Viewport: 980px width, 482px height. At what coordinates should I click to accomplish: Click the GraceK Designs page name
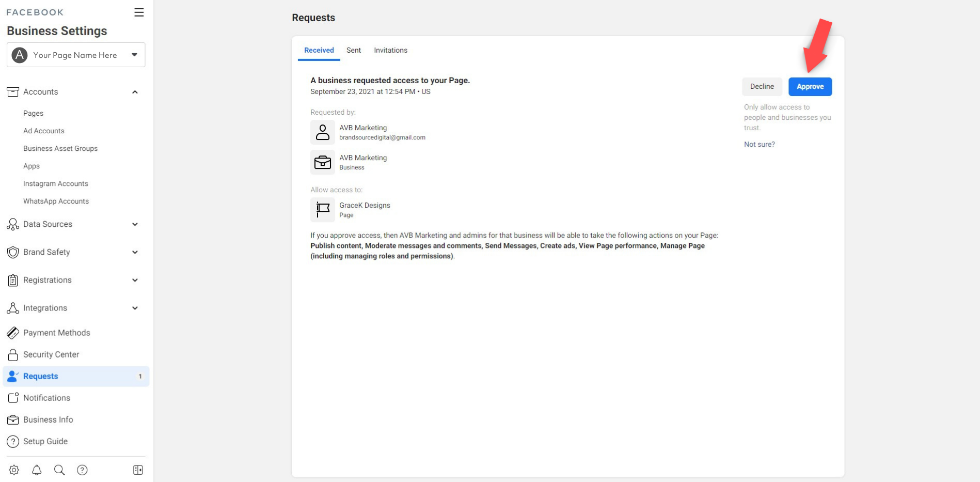tap(365, 205)
